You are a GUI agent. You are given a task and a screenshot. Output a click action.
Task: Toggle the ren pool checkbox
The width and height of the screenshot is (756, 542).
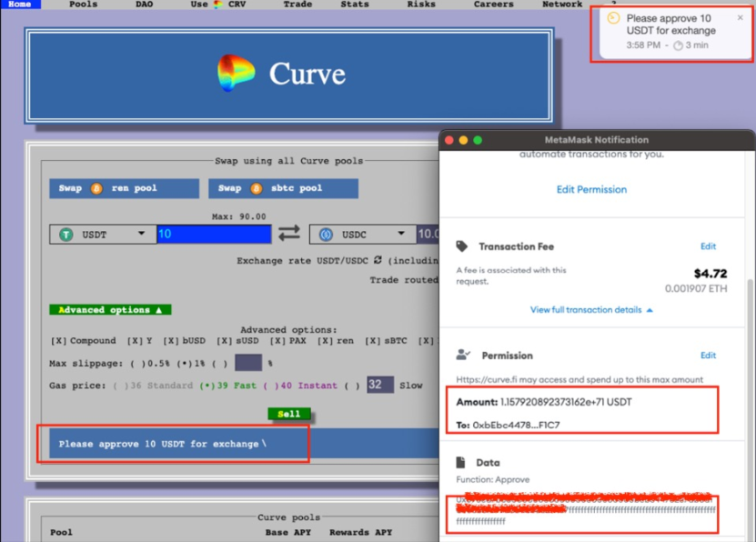pyautogui.click(x=325, y=341)
